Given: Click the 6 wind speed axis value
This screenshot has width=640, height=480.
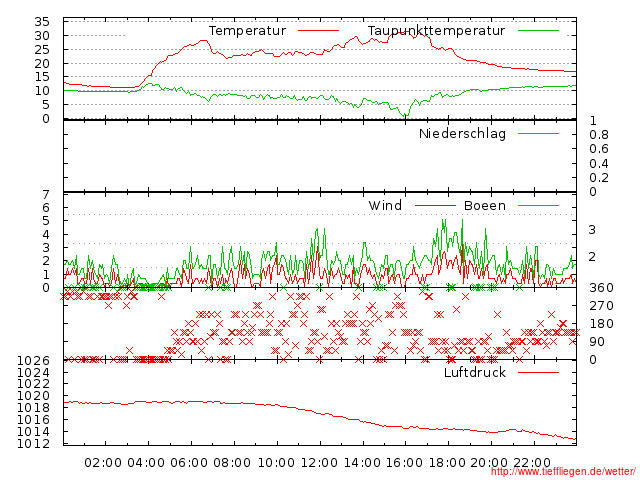Looking at the screenshot, I should pos(46,208).
